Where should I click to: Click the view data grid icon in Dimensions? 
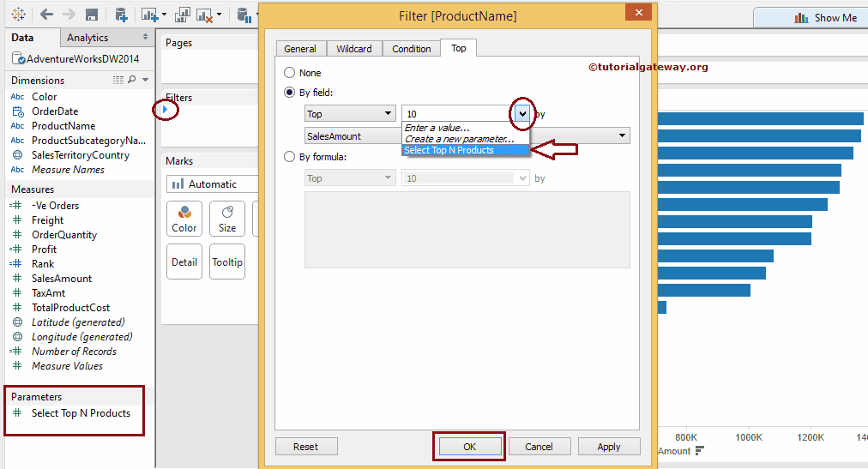point(118,80)
